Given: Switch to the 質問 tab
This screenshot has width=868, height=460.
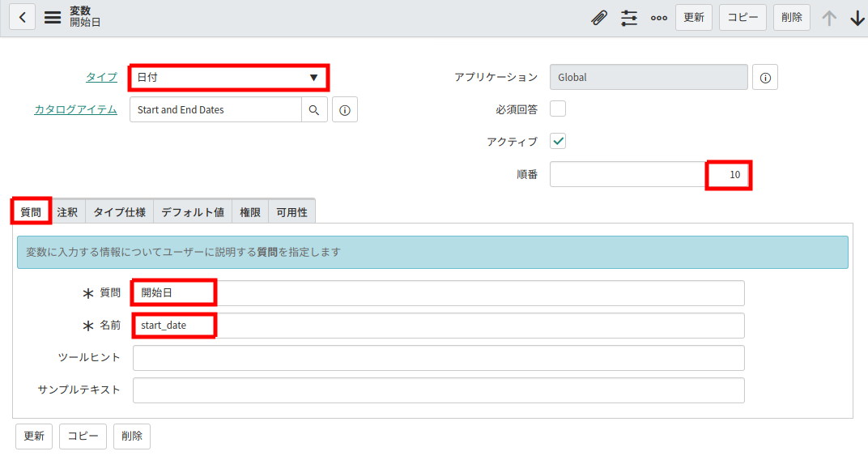Looking at the screenshot, I should pyautogui.click(x=31, y=212).
